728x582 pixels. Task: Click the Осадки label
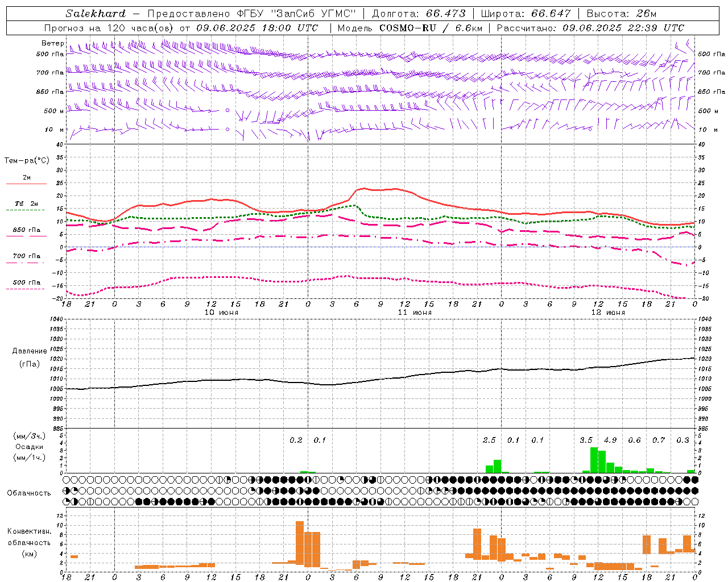click(29, 447)
